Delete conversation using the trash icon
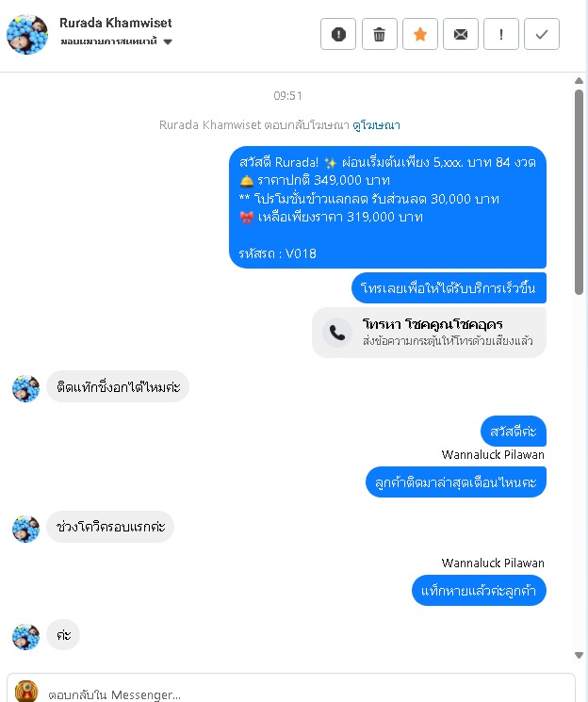Screen dimensions: 588x702 click(380, 34)
